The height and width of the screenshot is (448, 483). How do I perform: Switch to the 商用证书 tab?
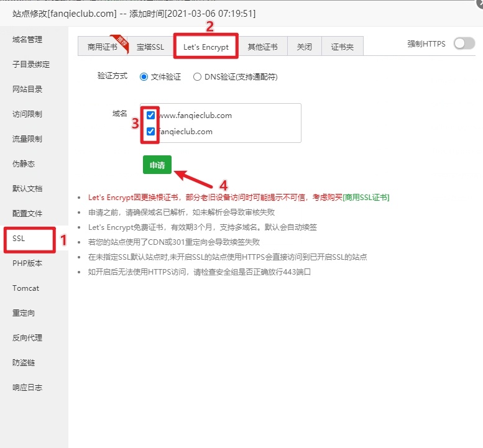coord(103,47)
